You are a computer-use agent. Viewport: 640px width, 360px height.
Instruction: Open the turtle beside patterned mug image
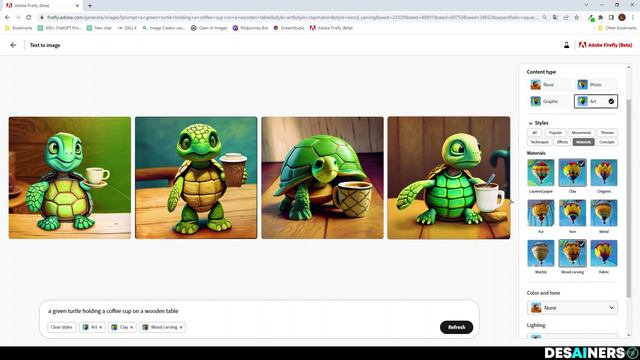(x=322, y=178)
